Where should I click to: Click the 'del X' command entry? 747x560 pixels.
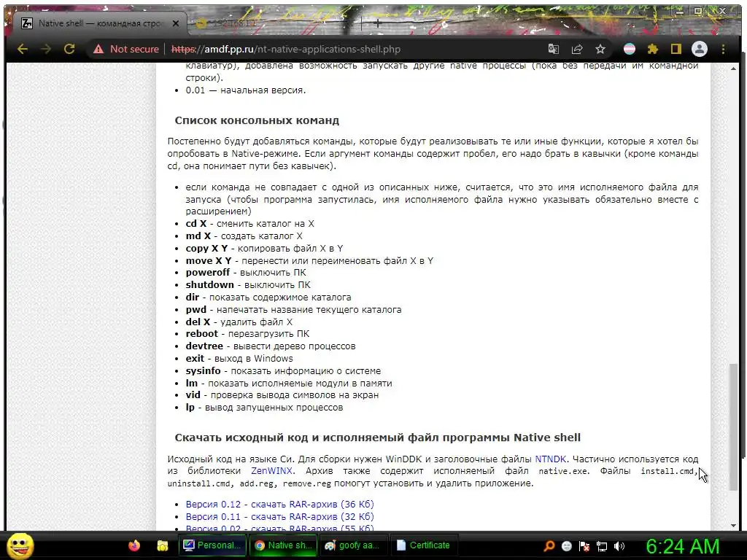[239, 322]
